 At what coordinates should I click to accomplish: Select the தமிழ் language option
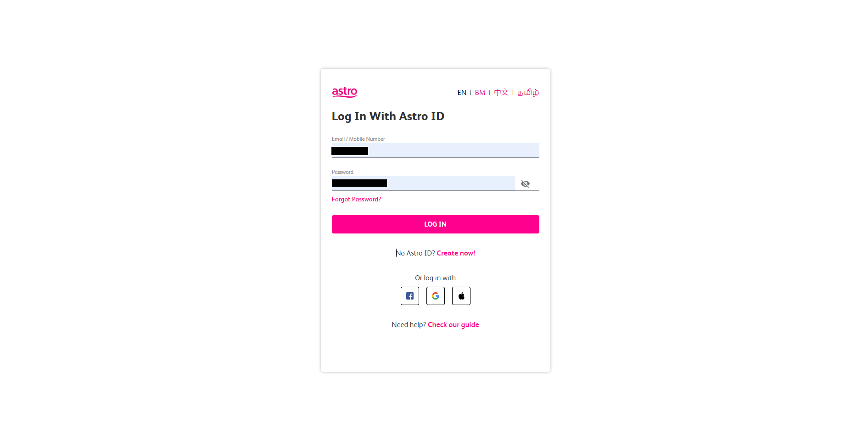click(528, 92)
